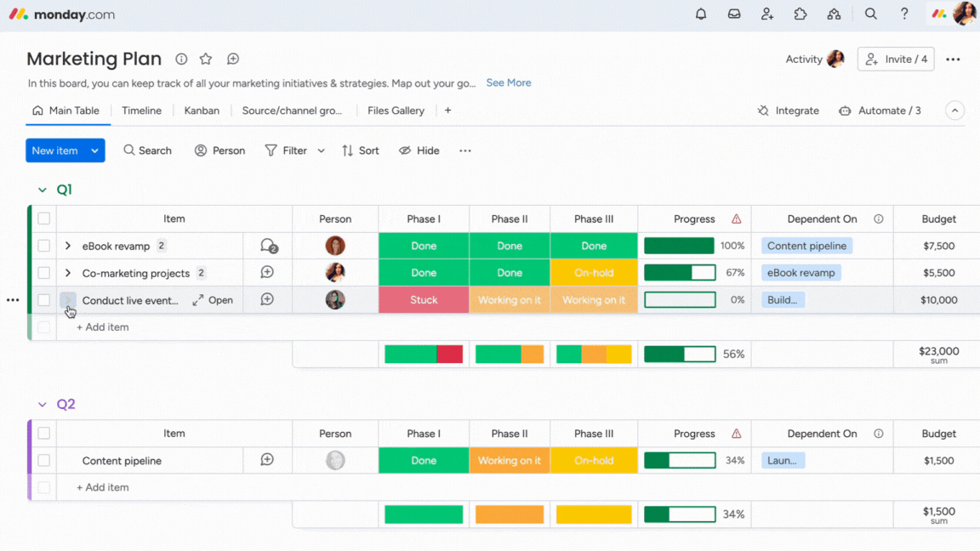Open the Files Gallery tab
The height and width of the screenshot is (551, 980).
[x=396, y=111]
